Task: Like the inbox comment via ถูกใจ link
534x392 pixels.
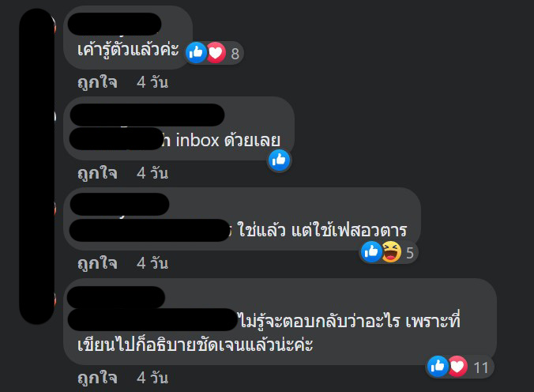Action: click(x=97, y=173)
